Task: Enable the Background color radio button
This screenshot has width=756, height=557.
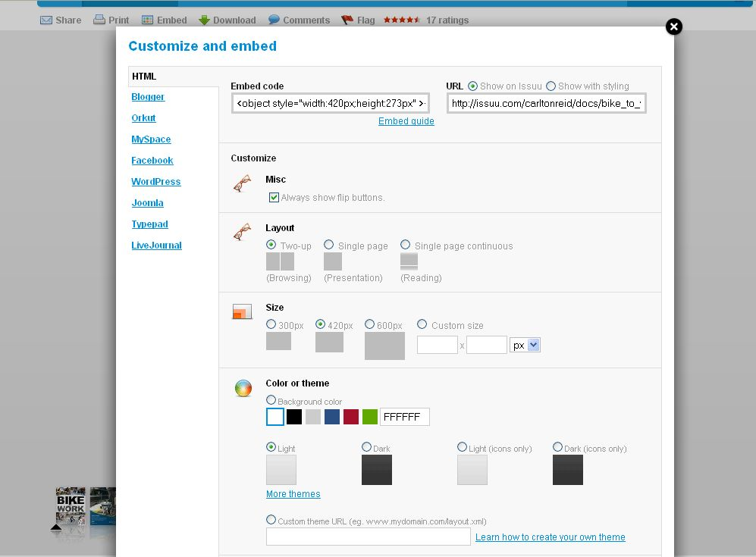Action: click(x=271, y=400)
